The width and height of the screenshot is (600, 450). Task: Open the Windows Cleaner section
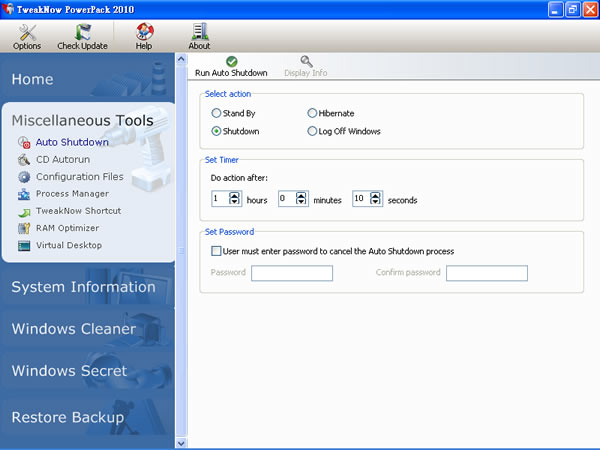click(74, 329)
